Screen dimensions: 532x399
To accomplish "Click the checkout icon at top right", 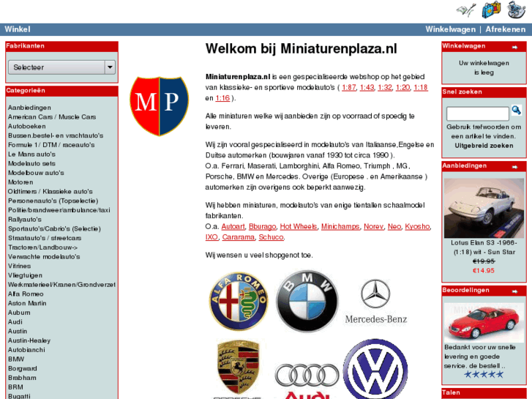I will pyautogui.click(x=516, y=10).
